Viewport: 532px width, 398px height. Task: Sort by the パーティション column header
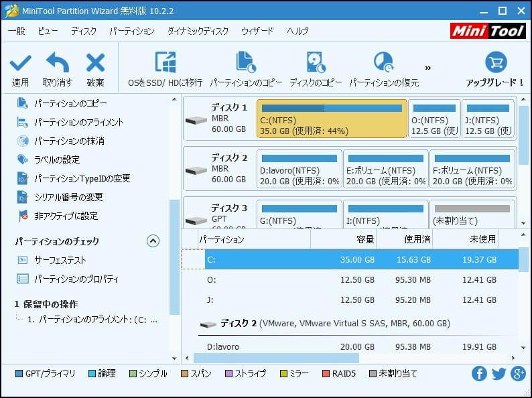pyautogui.click(x=254, y=240)
